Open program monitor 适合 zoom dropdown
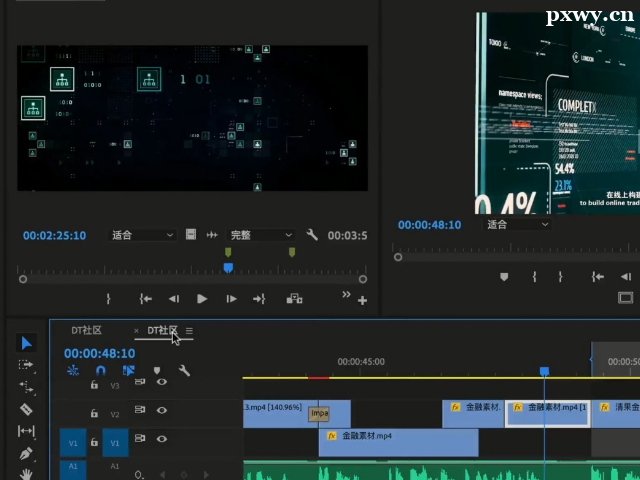This screenshot has width=640, height=480. point(518,225)
